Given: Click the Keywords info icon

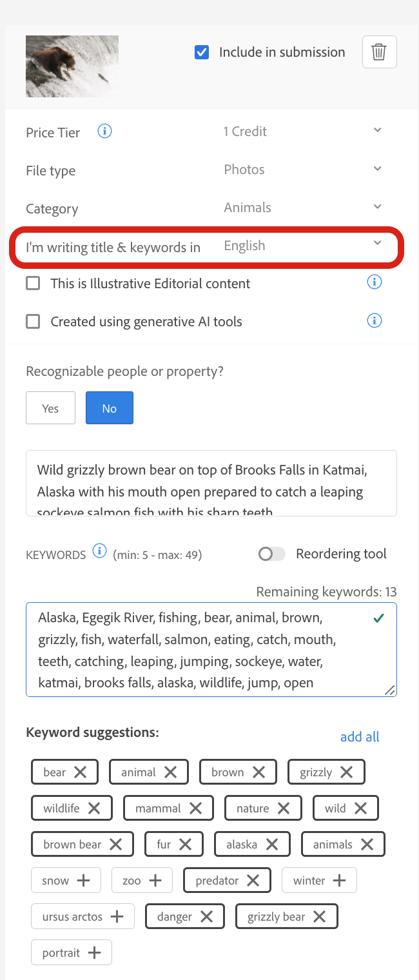Looking at the screenshot, I should pyautogui.click(x=99, y=551).
